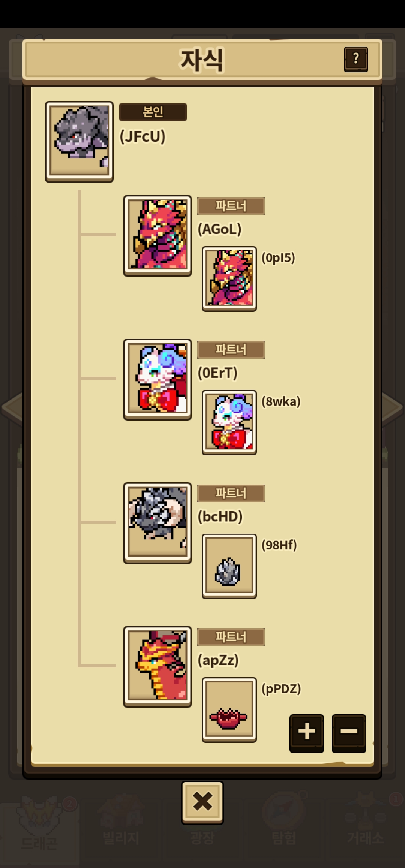This screenshot has height=868, width=405.
Task: Select the gray ram-horned partner bcHD
Action: coord(157,523)
